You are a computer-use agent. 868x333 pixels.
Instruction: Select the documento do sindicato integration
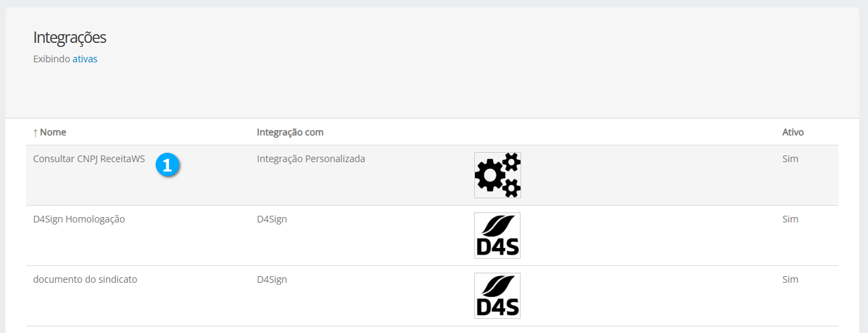[x=85, y=279]
